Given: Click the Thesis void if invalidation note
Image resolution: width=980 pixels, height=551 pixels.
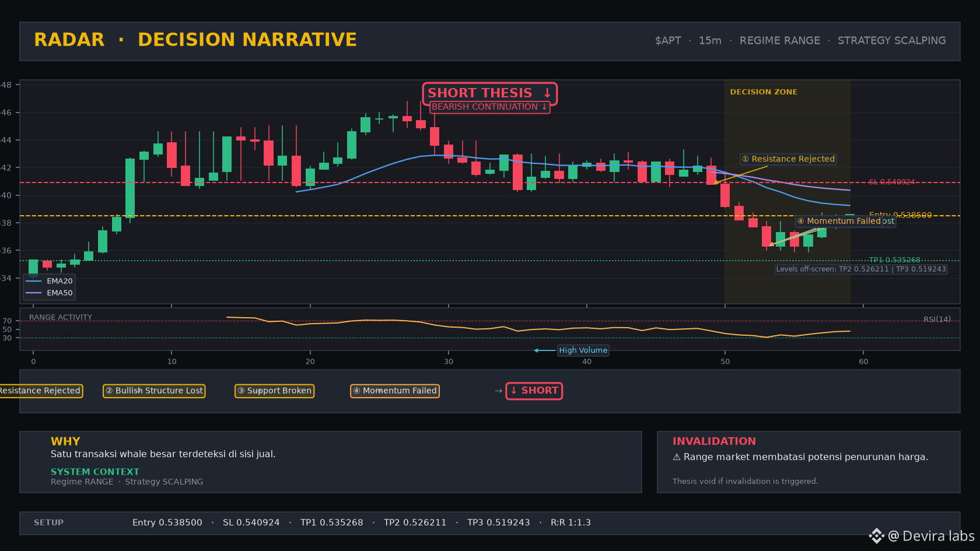Looking at the screenshot, I should 745,481.
